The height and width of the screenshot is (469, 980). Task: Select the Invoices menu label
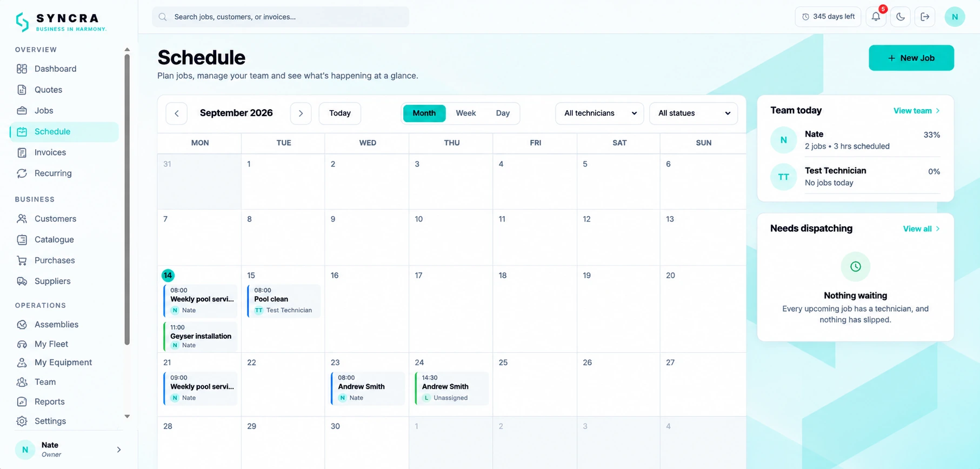click(50, 153)
